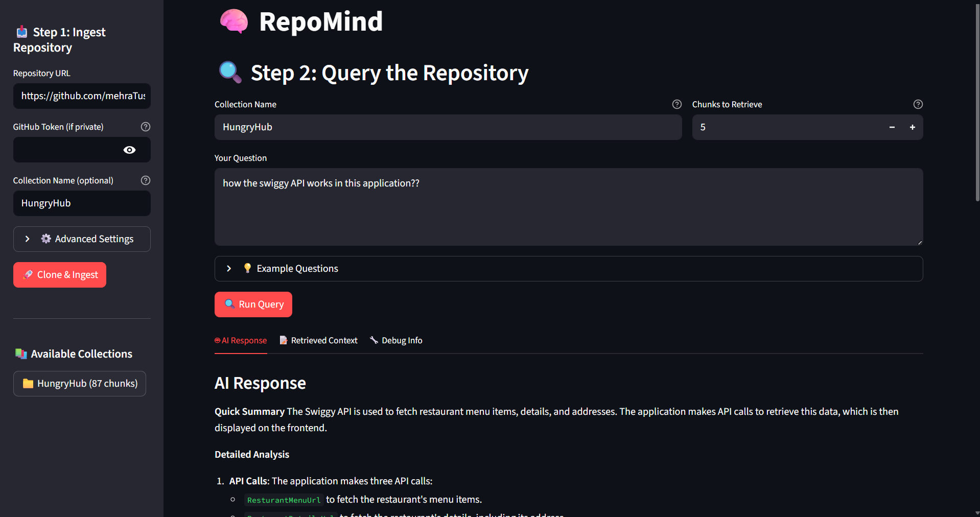
Task: Click the brain logo beside RepoMind title
Action: 234,21
